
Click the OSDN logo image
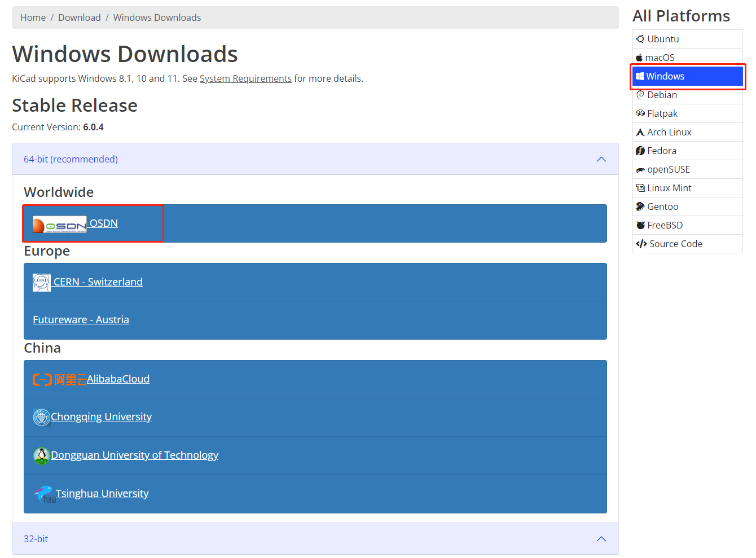click(60, 225)
